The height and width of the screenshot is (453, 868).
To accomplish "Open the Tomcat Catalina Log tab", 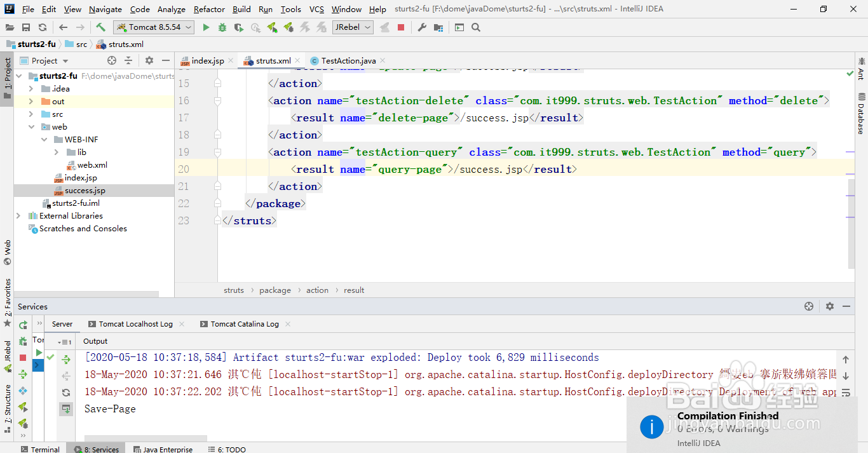I will pos(245,324).
